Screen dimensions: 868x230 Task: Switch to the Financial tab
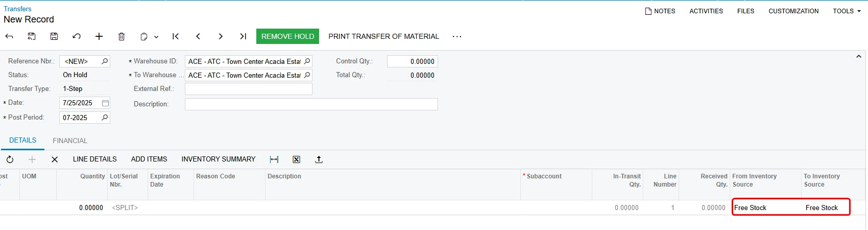tap(70, 141)
